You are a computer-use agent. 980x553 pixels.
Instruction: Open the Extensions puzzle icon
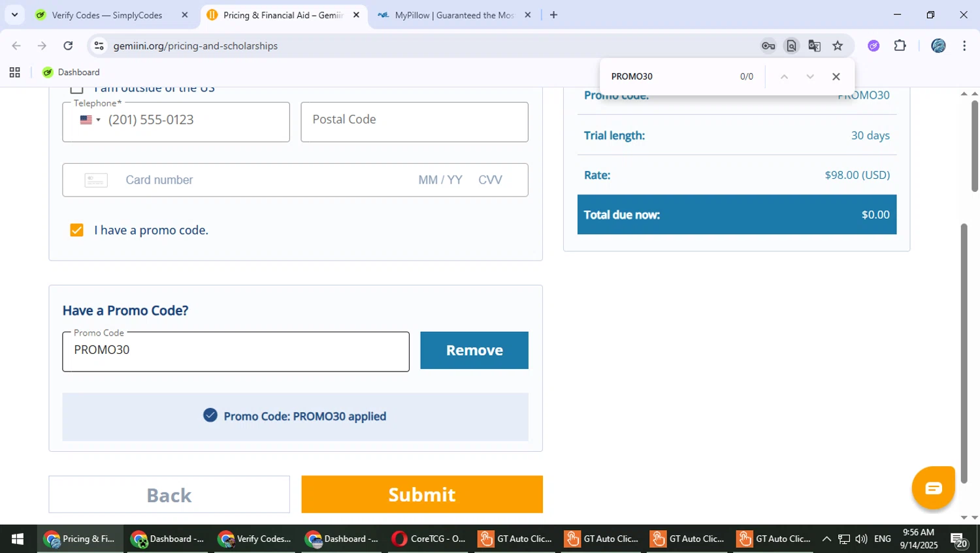pos(900,46)
